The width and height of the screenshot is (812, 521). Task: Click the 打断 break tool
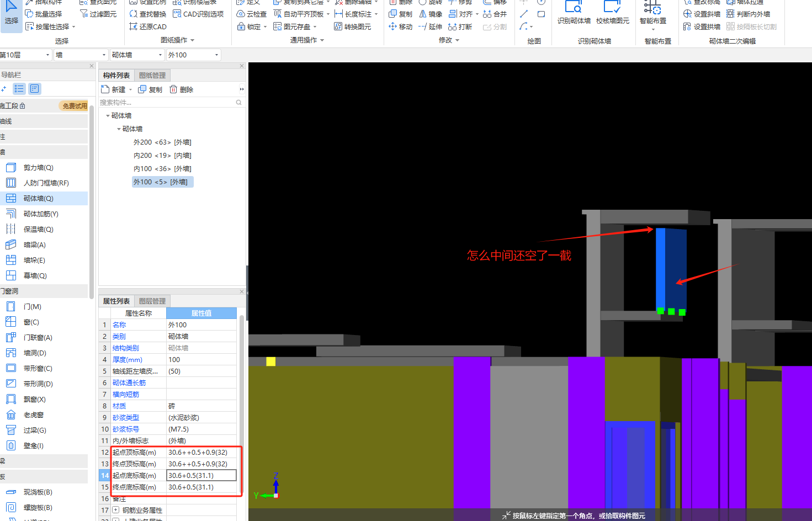click(460, 26)
